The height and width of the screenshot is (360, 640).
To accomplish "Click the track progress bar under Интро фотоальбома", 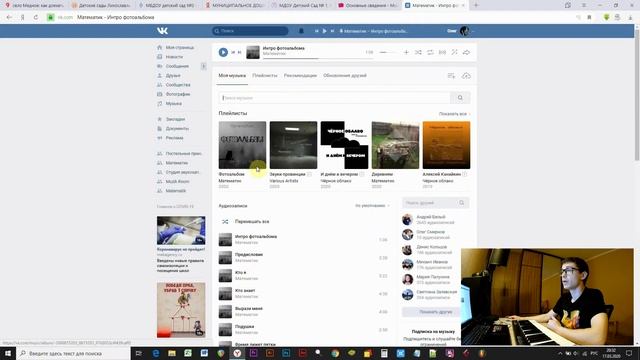I will click(x=318, y=59).
